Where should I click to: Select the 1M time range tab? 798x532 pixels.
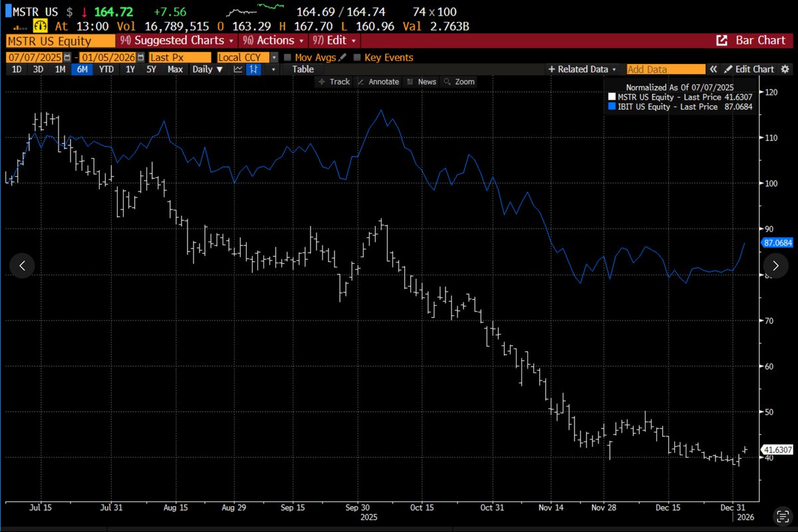tap(60, 69)
